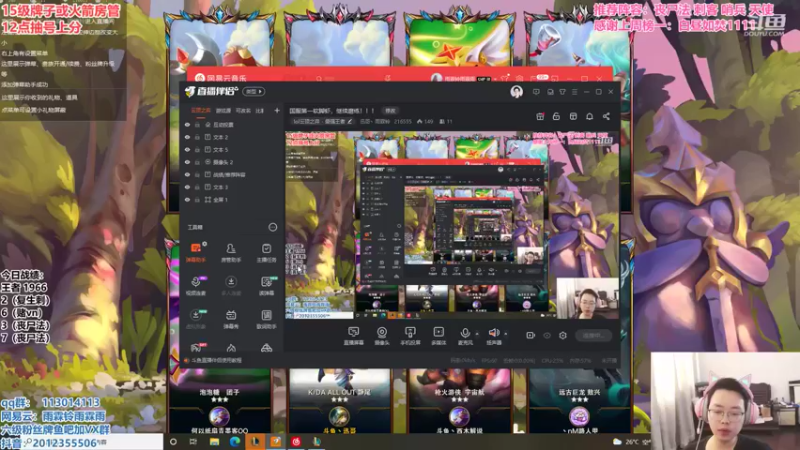Click the user avatar in title bar
The height and width of the screenshot is (450, 800).
pyautogui.click(x=516, y=92)
